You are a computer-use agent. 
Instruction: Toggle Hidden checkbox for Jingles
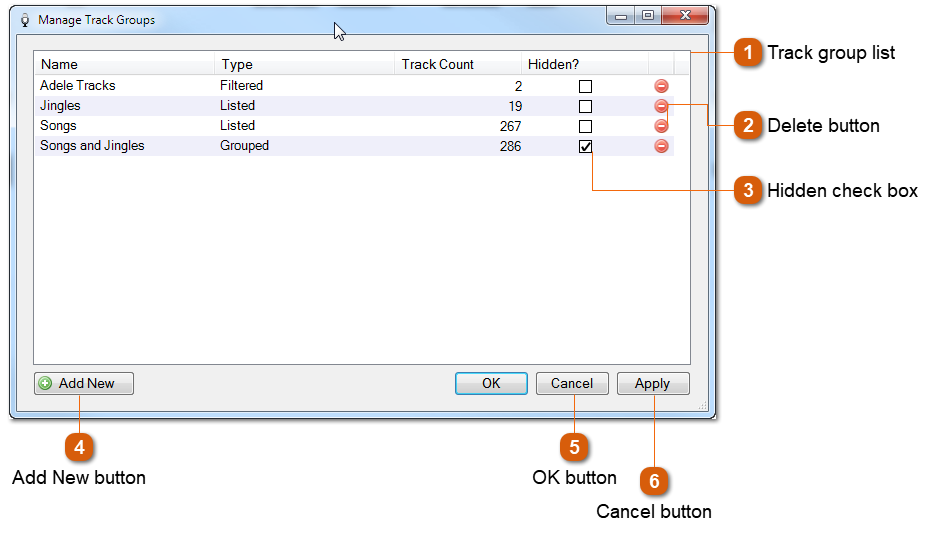[x=586, y=106]
